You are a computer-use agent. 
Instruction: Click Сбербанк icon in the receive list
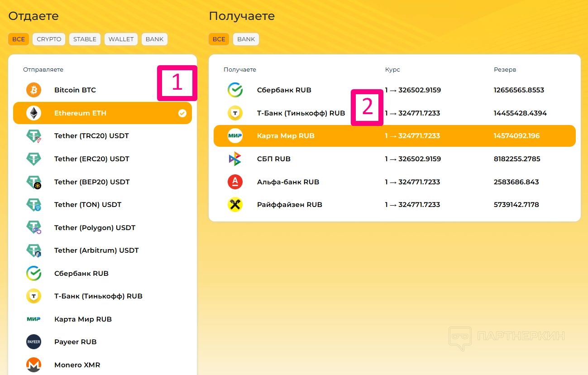(235, 90)
